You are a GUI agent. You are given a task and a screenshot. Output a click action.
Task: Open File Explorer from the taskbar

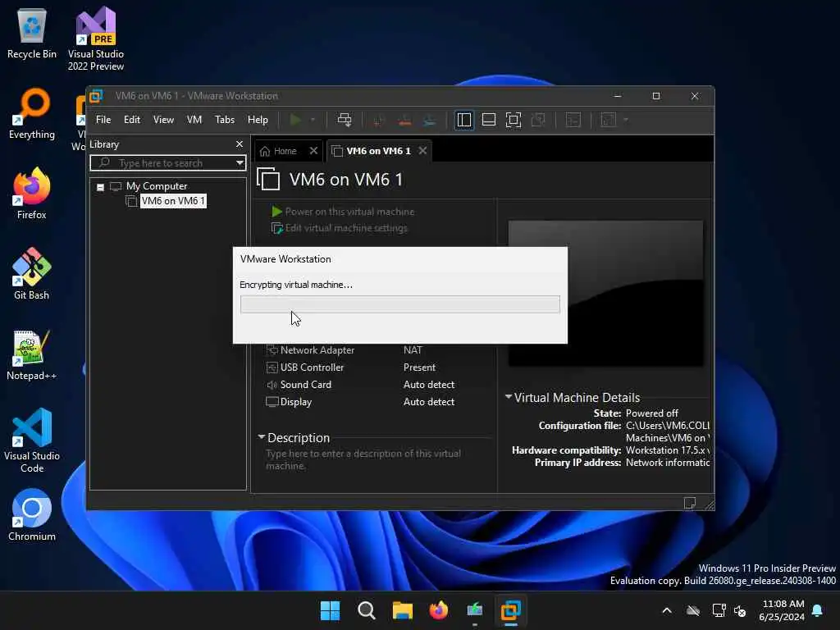point(402,610)
